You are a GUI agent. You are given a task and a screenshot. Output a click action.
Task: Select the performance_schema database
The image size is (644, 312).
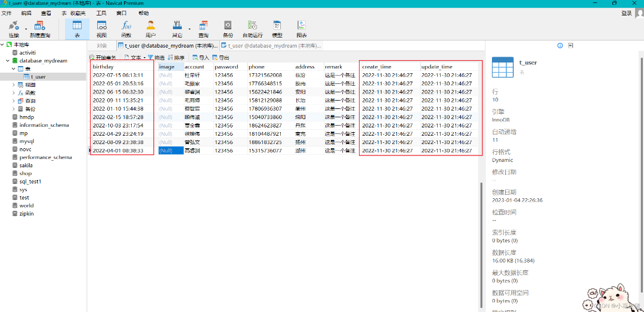point(45,157)
